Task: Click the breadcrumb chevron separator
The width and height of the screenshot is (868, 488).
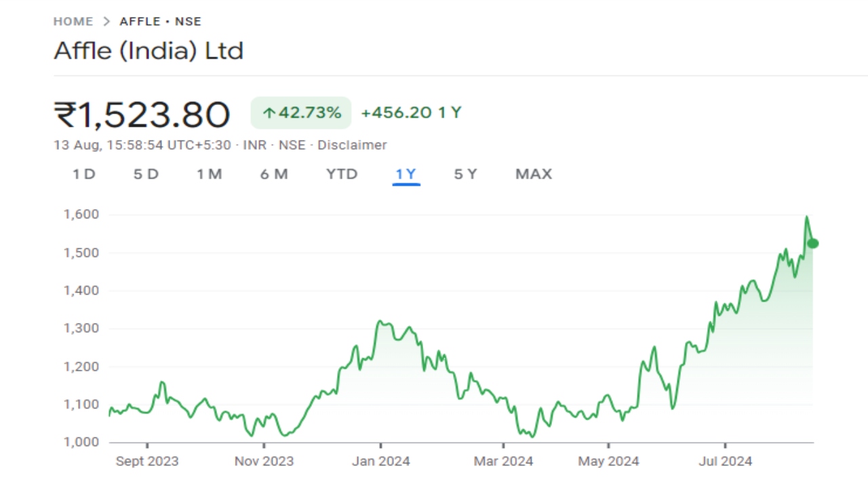Action: 106,22
